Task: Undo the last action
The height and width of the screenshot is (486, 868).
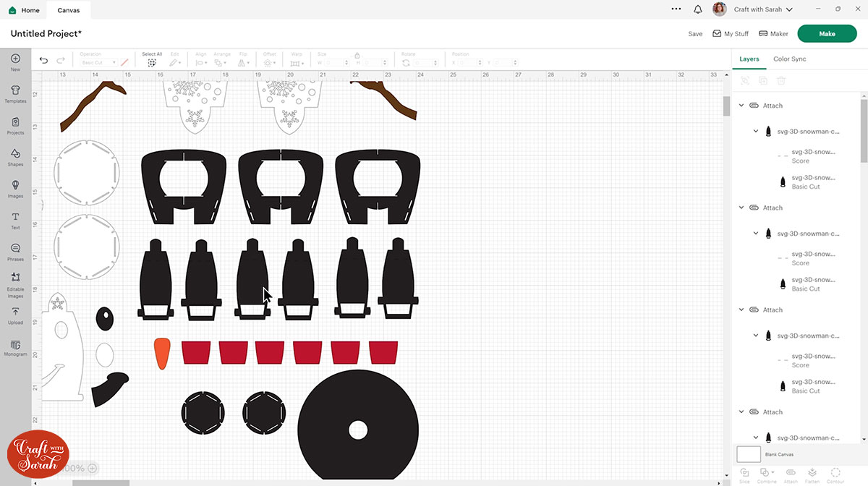Action: [43, 61]
